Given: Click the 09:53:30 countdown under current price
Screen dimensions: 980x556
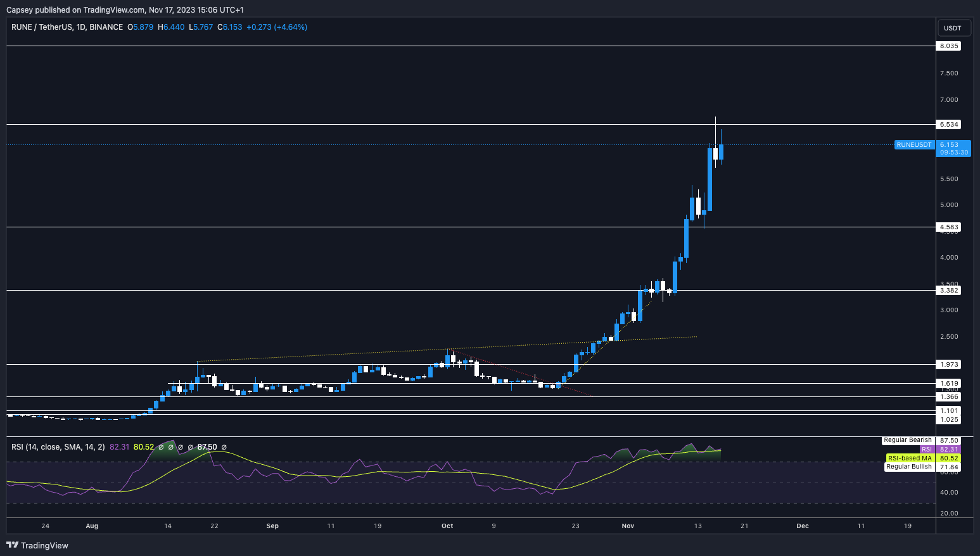Looking at the screenshot, I should click(x=954, y=153).
